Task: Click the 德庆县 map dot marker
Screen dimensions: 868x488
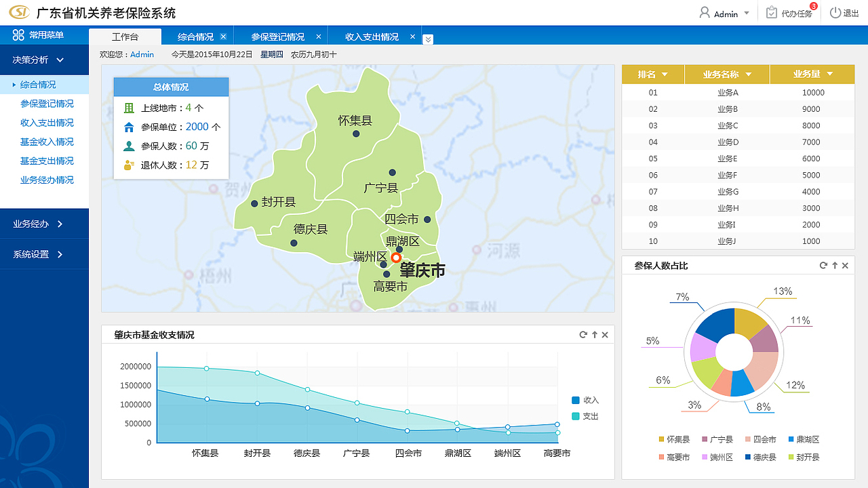Action: coord(294,243)
